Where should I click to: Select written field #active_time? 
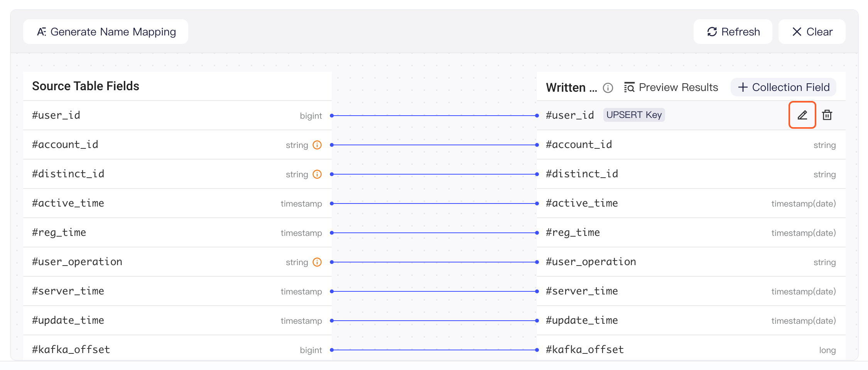(x=691, y=203)
